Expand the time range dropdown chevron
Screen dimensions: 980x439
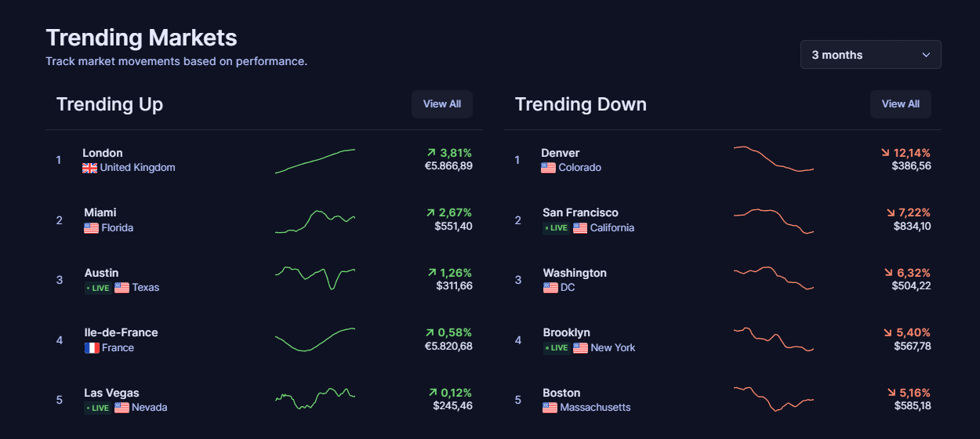pyautogui.click(x=926, y=55)
